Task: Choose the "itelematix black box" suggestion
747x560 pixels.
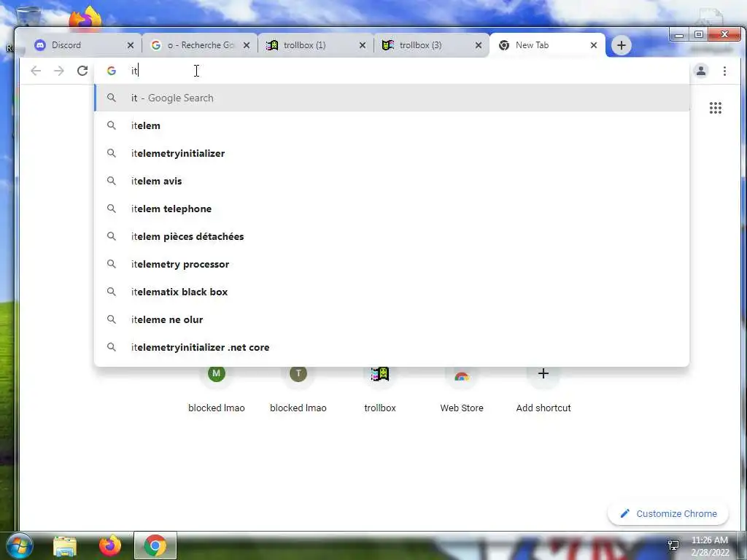Action: 392,292
